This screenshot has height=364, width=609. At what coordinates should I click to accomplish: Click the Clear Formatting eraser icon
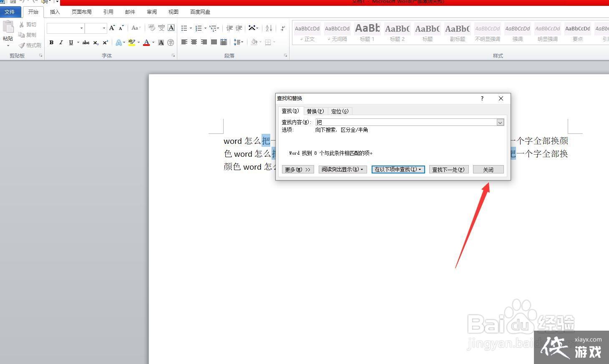(x=151, y=28)
